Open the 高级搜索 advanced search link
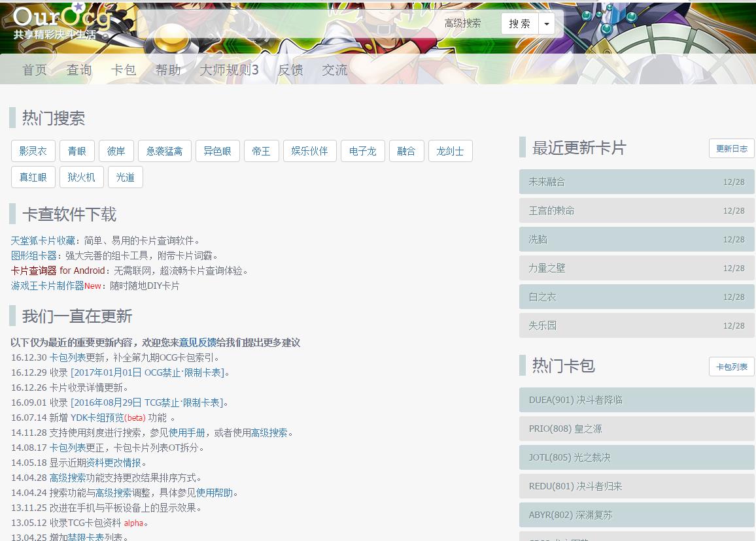The height and width of the screenshot is (541, 756). [x=462, y=23]
